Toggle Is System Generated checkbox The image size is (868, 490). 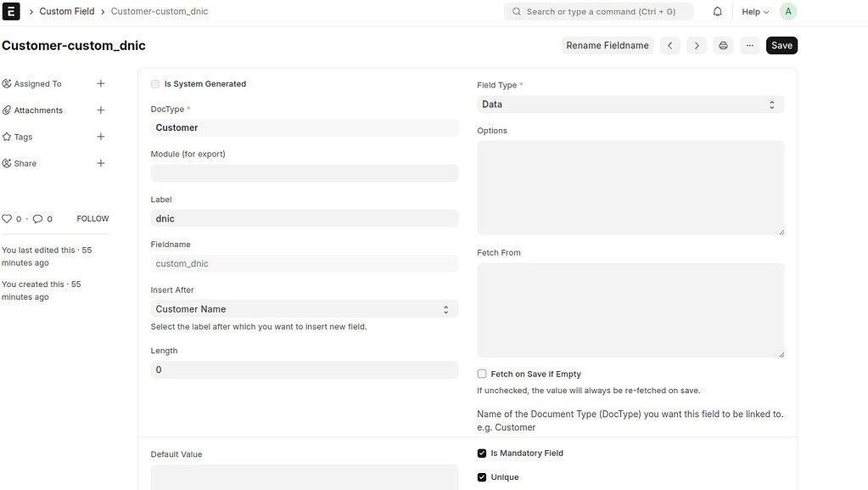155,84
